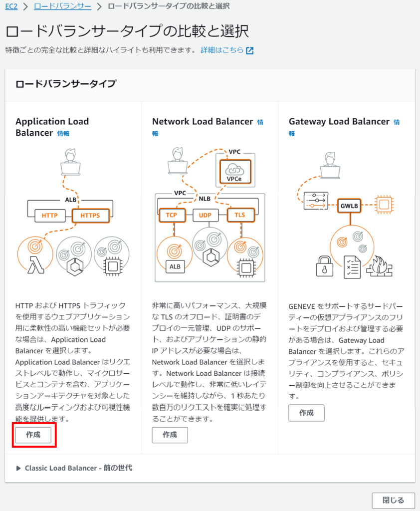Click the external link icon beside 詳細はこちら
Viewport: 420px width, 511px height.
(x=249, y=50)
